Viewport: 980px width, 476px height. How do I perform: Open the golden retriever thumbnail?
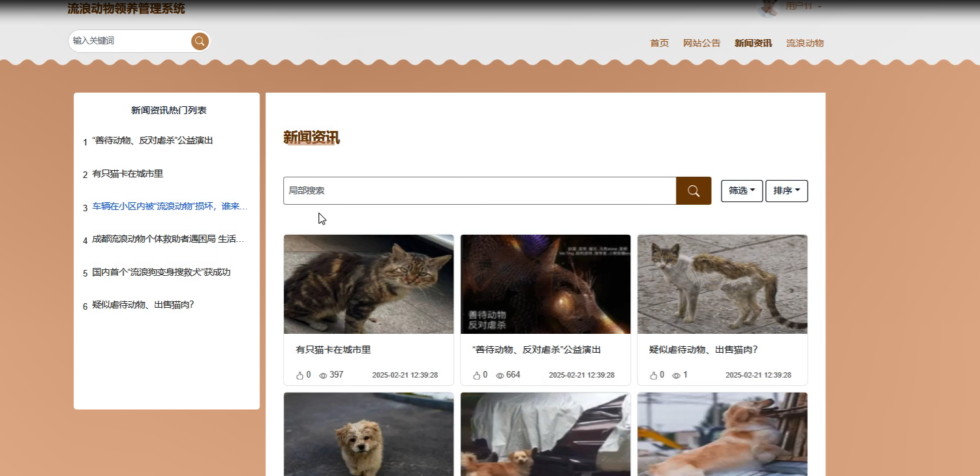point(722,434)
